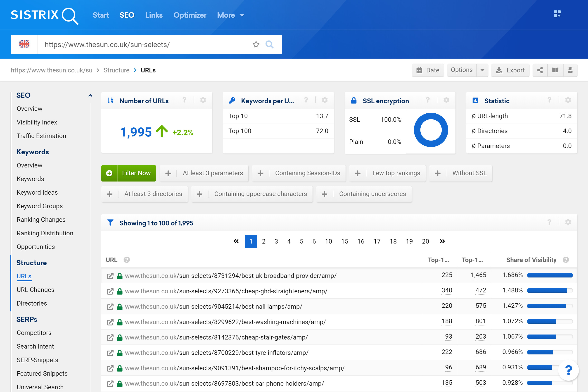
Task: Open settings gear of Keywords per URL
Action: coord(325,100)
